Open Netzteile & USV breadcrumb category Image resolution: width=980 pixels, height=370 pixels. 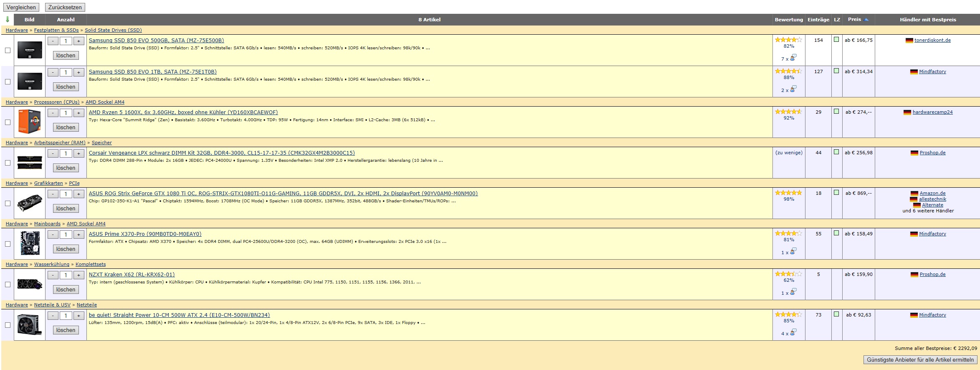[52, 305]
